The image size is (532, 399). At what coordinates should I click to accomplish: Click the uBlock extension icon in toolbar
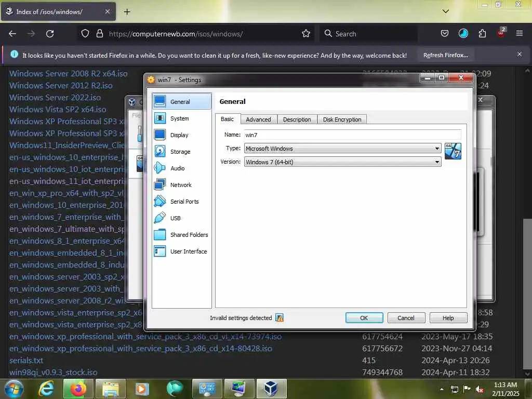501,33
